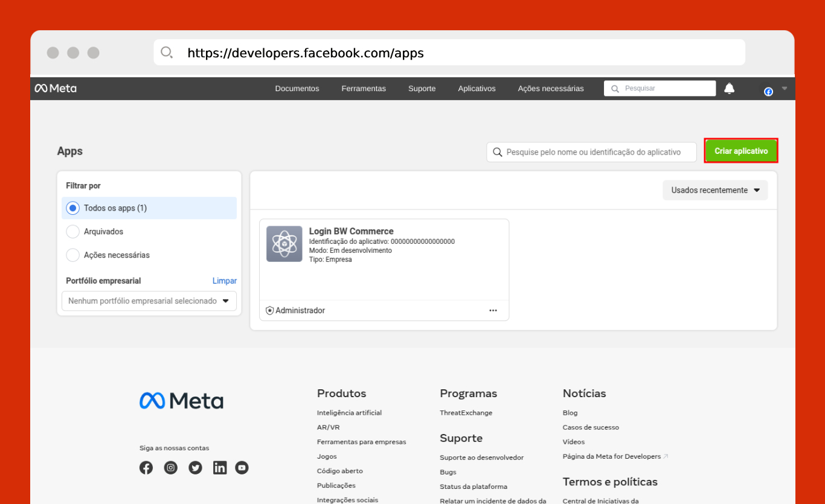Click magnifier icon in app search field

tap(498, 152)
